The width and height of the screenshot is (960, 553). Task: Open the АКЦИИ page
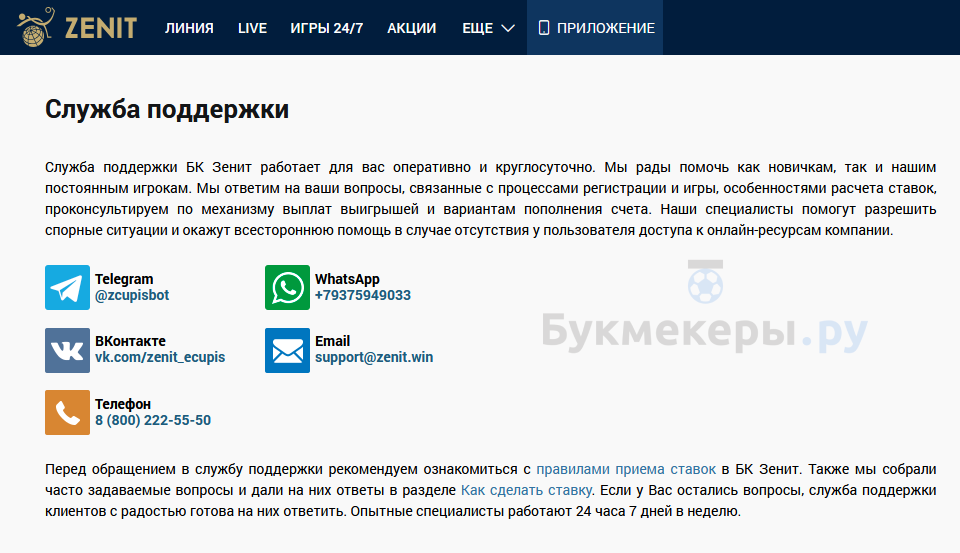click(x=411, y=28)
